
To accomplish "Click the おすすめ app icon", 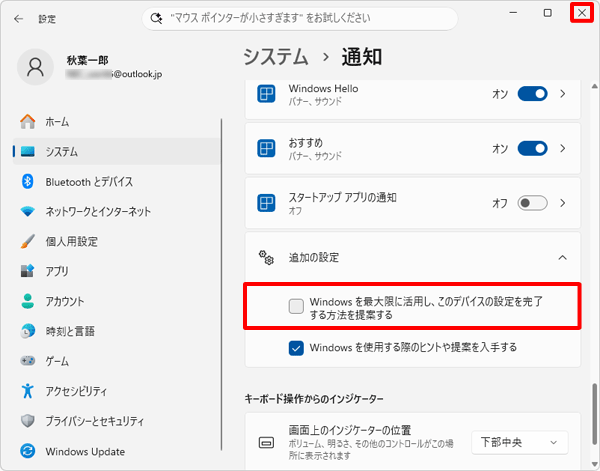I will (266, 148).
